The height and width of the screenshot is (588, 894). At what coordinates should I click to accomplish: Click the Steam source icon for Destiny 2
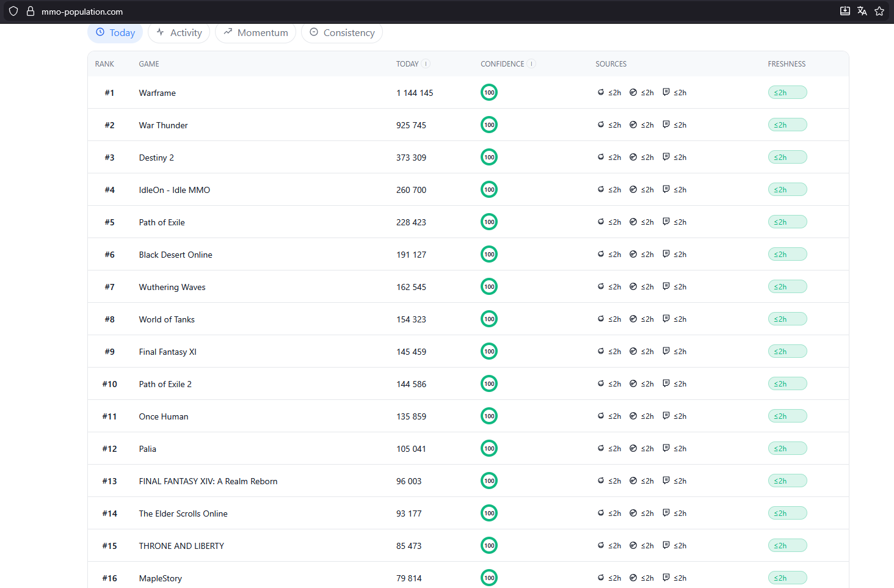633,157
